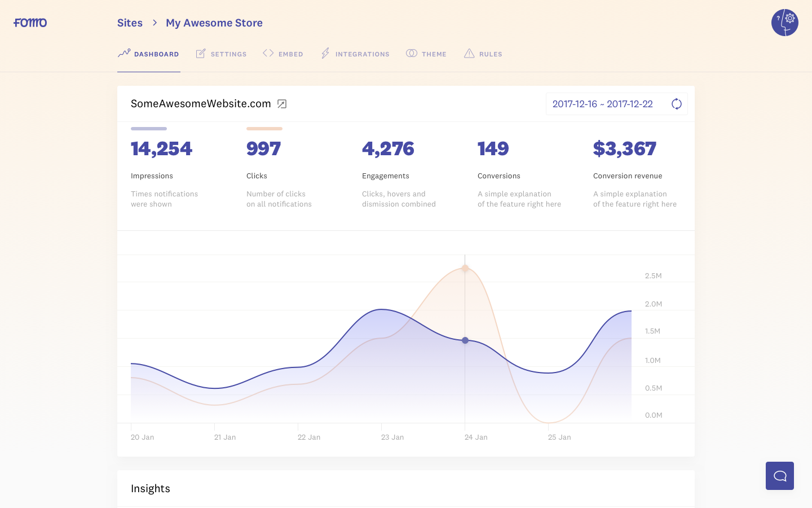The image size is (812, 508).
Task: Click the purple progress bar above Impressions
Action: click(x=148, y=129)
